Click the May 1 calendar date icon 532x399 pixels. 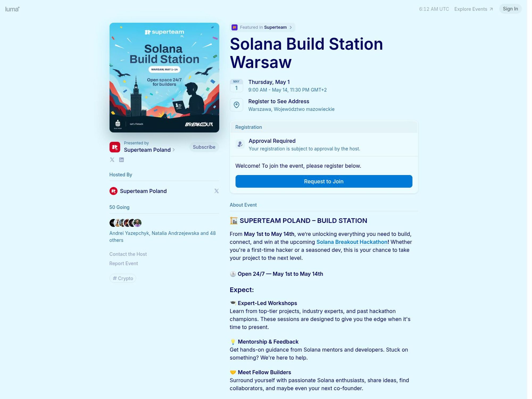click(x=236, y=85)
